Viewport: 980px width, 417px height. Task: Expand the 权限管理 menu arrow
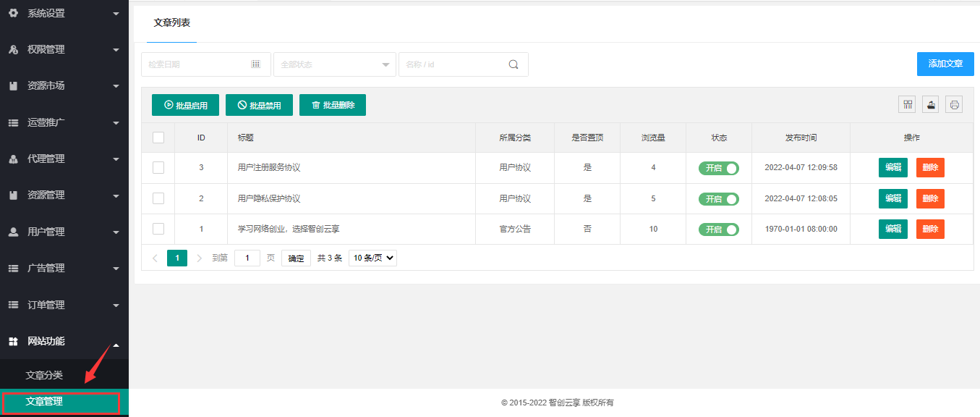pos(116,50)
